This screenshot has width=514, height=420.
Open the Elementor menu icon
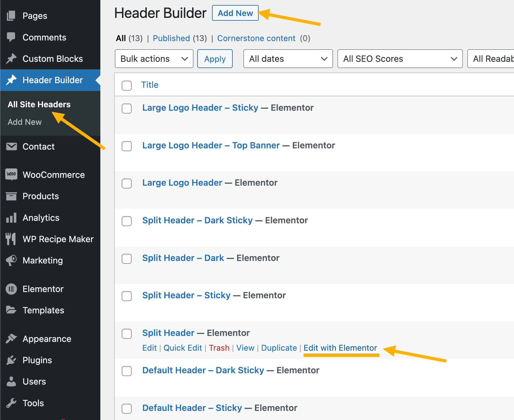pyautogui.click(x=11, y=289)
